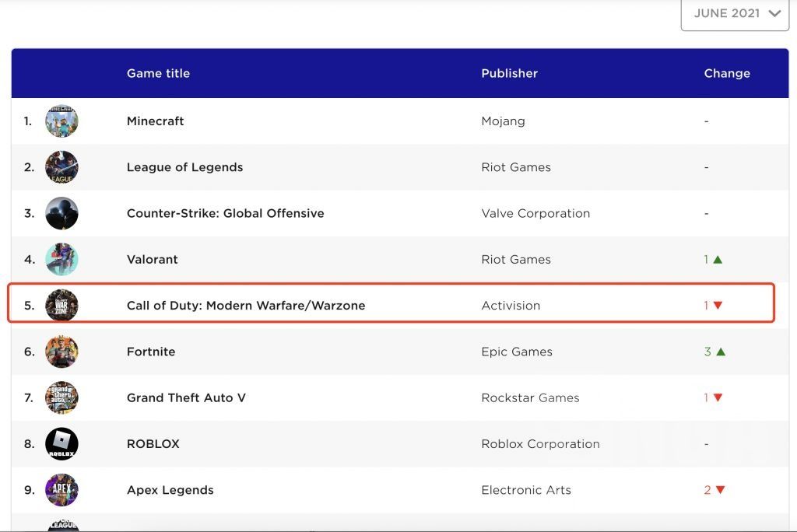
Task: Click the League of Legends game icon
Action: tap(61, 167)
